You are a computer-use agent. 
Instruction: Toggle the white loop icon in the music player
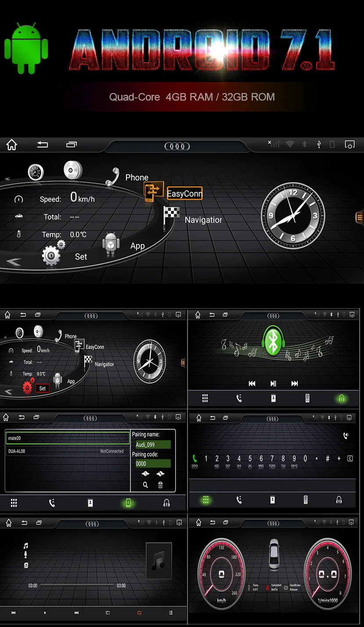108,613
